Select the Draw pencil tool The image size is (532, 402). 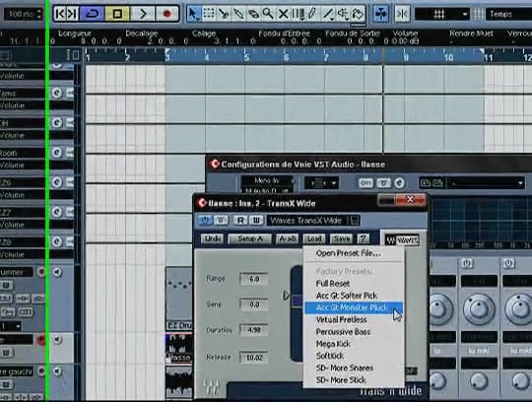click(313, 14)
